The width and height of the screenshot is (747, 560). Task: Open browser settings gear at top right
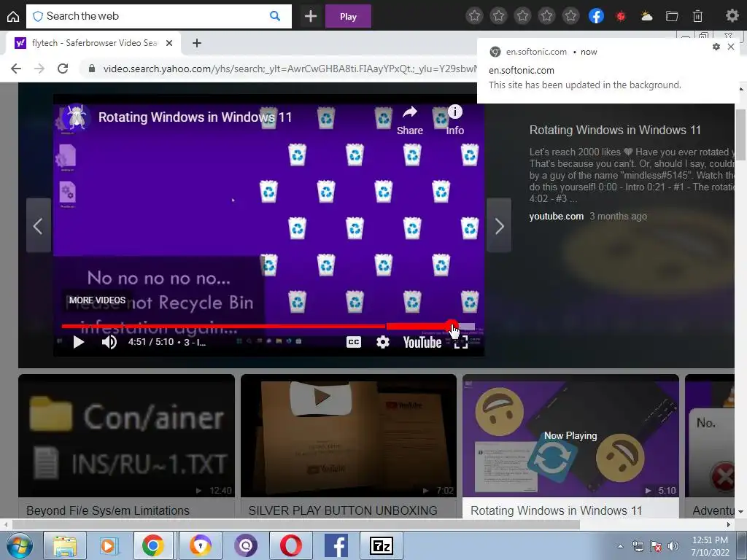[x=732, y=16]
